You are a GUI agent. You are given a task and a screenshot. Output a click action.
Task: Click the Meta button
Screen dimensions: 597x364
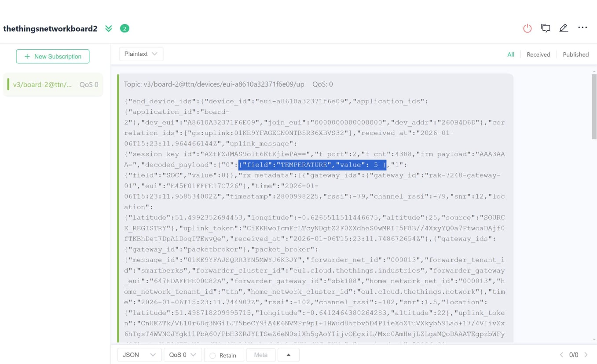pos(261,355)
